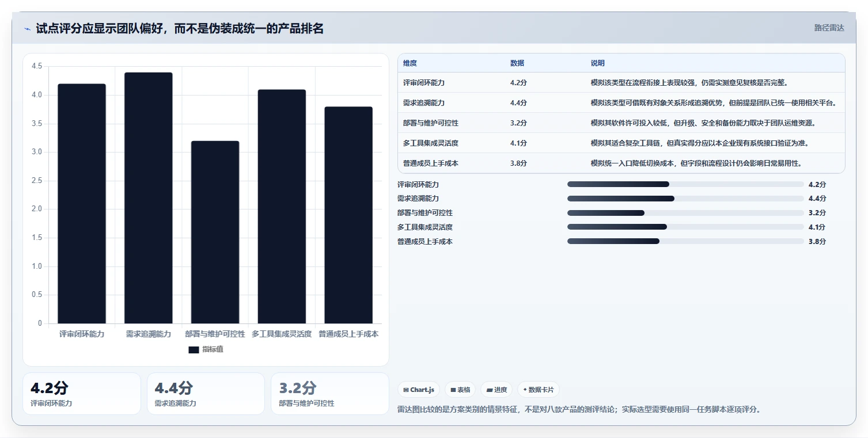The height and width of the screenshot is (438, 868).
Task: Click the description starting 模拟该类型可借既有对象关系
Action: [x=714, y=103]
